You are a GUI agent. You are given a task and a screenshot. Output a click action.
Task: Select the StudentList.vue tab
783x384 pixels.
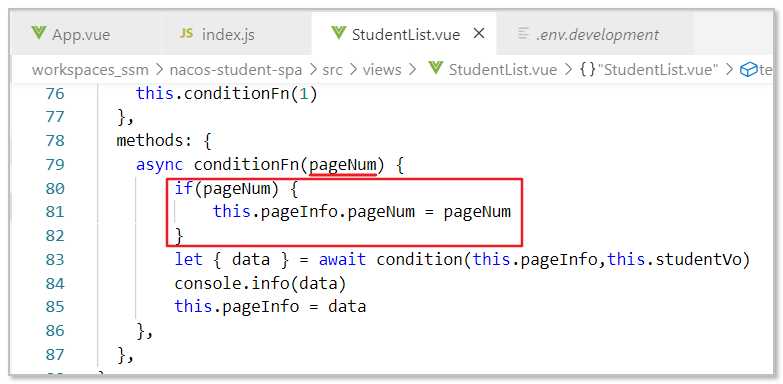point(403,35)
